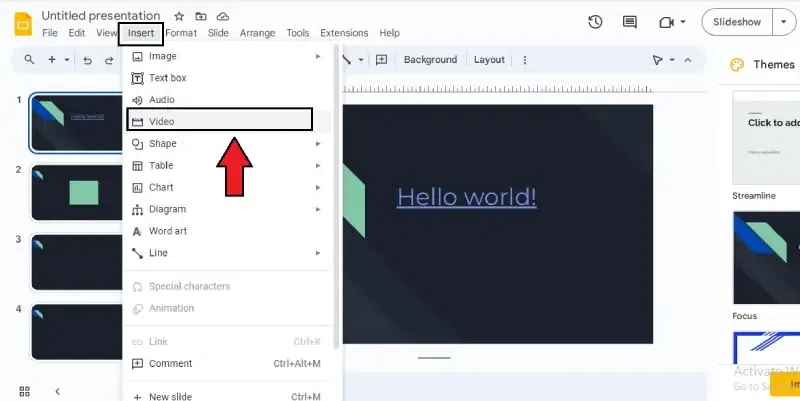Open the grid view icon

(x=24, y=391)
